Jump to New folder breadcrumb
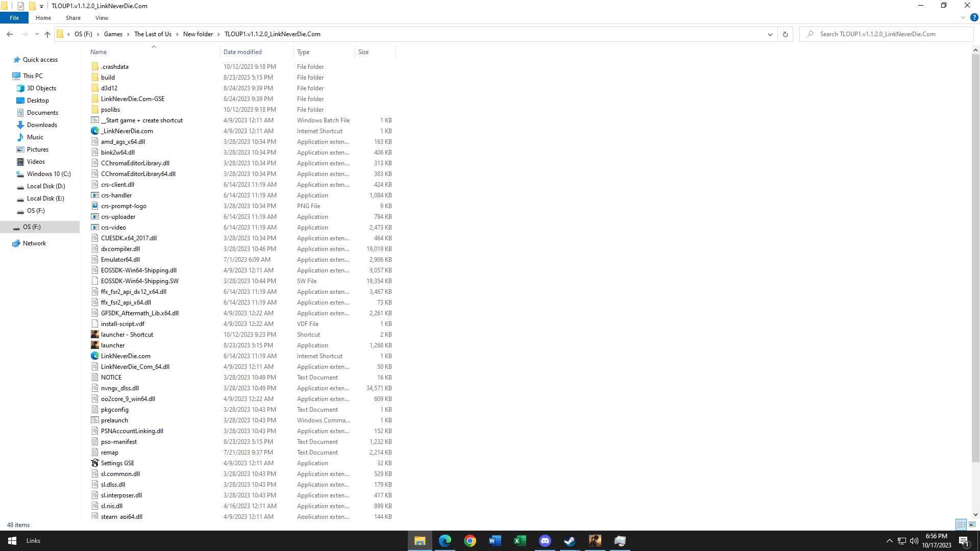The width and height of the screenshot is (980, 551). [x=198, y=34]
